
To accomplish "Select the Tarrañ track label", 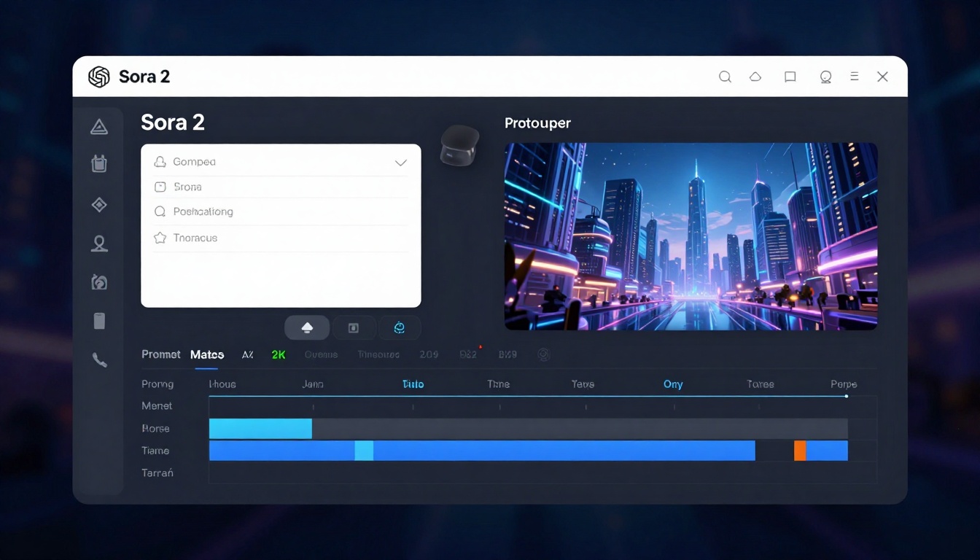I will tap(157, 472).
